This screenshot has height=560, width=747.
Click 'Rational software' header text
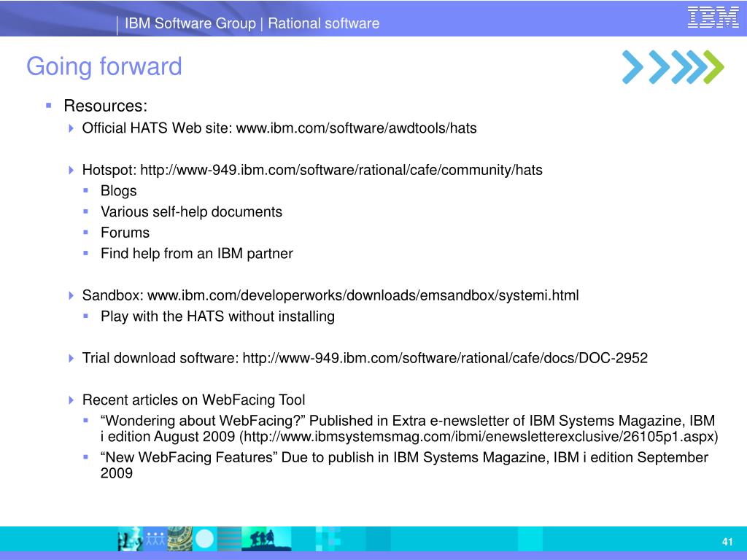(x=323, y=23)
